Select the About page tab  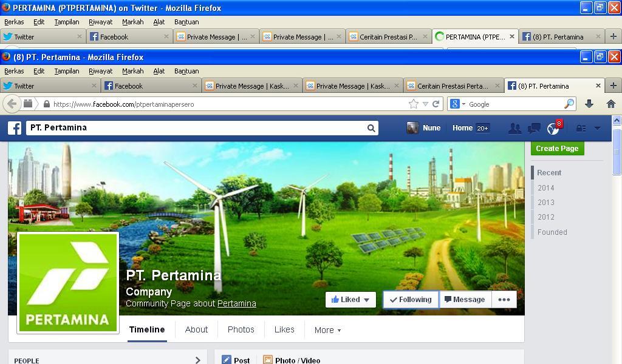coord(196,329)
